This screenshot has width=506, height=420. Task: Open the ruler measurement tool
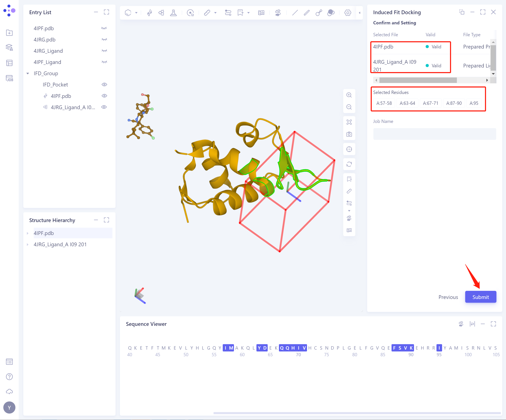coord(207,13)
